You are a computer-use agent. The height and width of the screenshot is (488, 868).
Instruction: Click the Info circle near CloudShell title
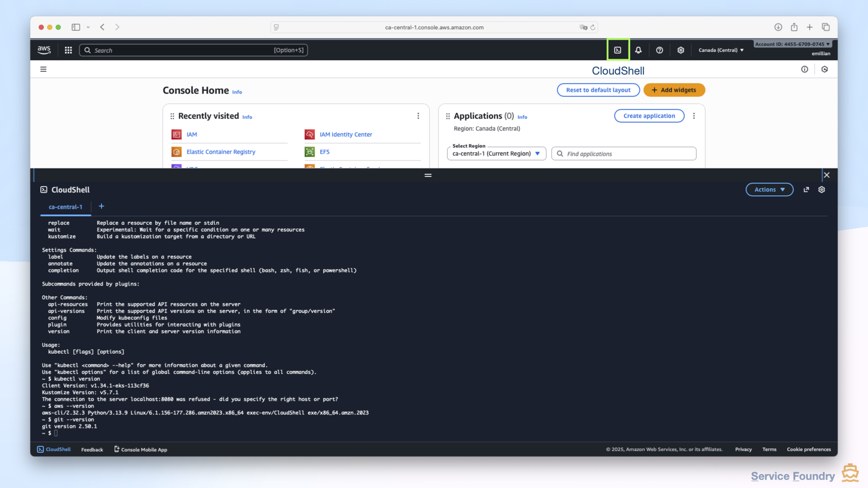click(805, 69)
